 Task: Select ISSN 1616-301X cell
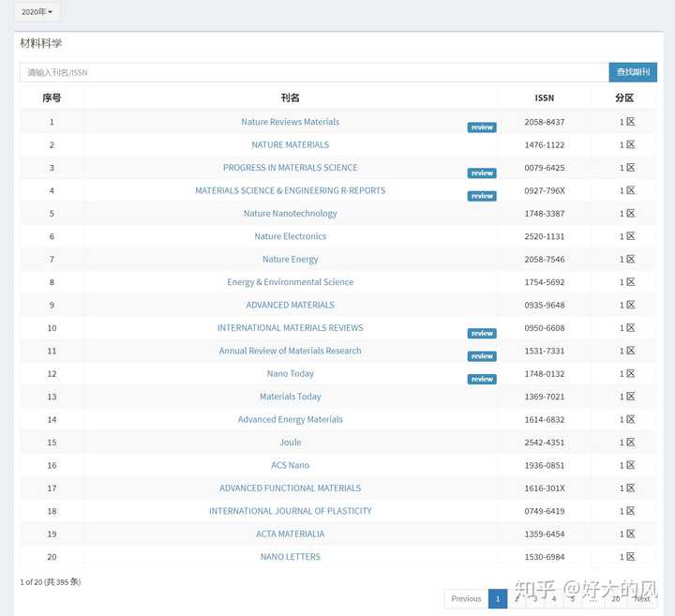coord(544,488)
